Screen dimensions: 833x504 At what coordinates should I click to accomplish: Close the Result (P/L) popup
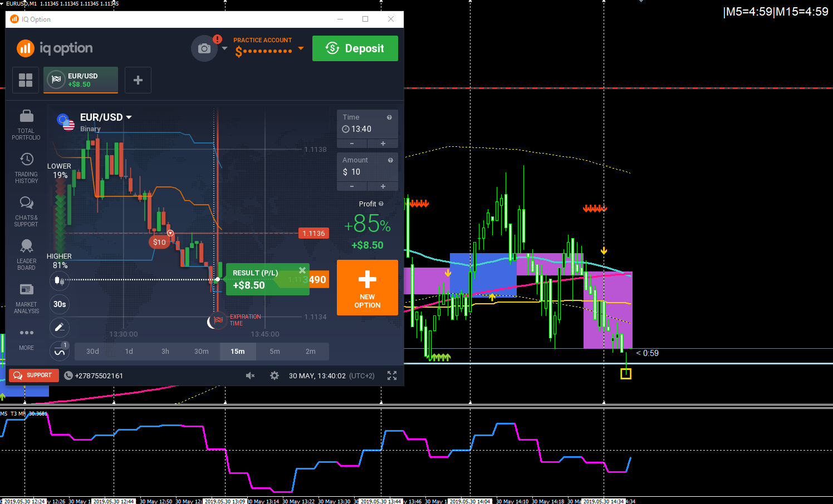302,270
